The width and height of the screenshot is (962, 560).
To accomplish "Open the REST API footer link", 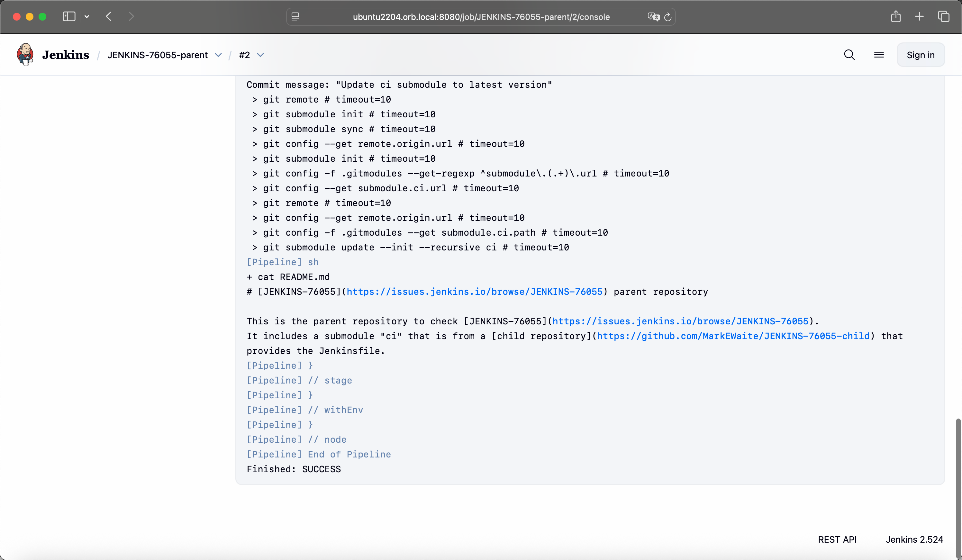I will (x=837, y=539).
